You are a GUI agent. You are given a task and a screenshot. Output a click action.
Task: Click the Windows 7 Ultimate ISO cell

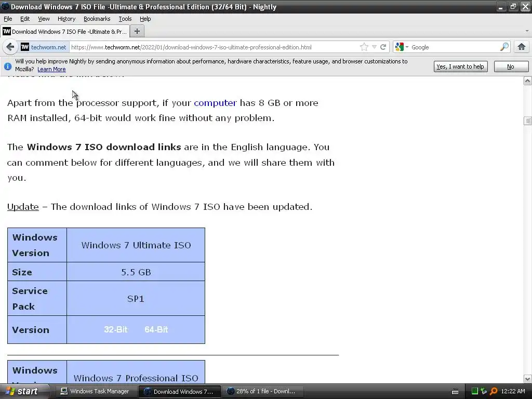(136, 245)
